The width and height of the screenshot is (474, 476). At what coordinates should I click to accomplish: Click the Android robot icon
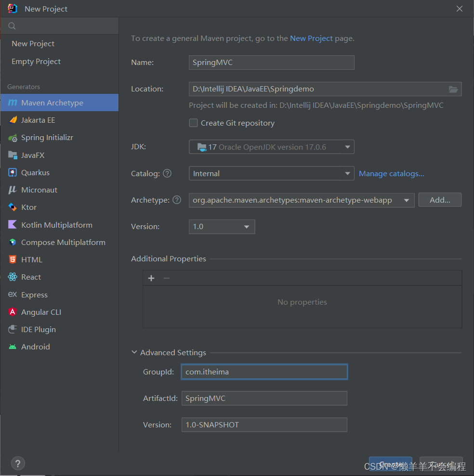tap(13, 347)
